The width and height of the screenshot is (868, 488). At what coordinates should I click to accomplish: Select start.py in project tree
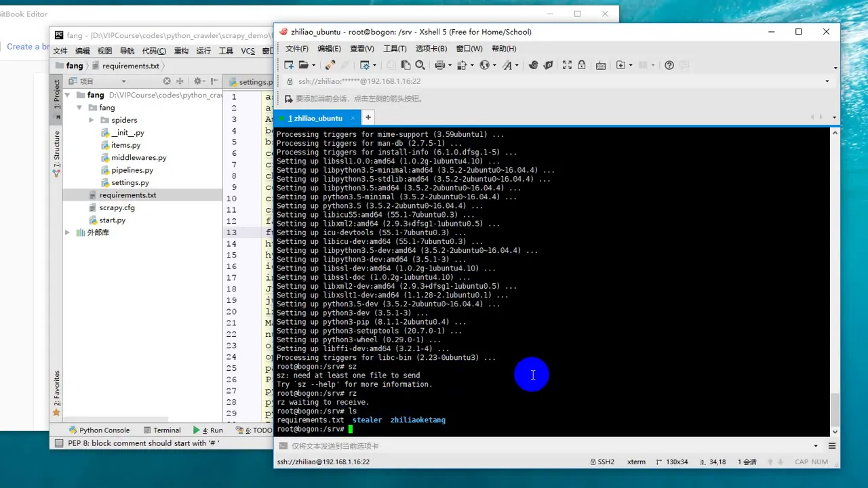tap(112, 220)
